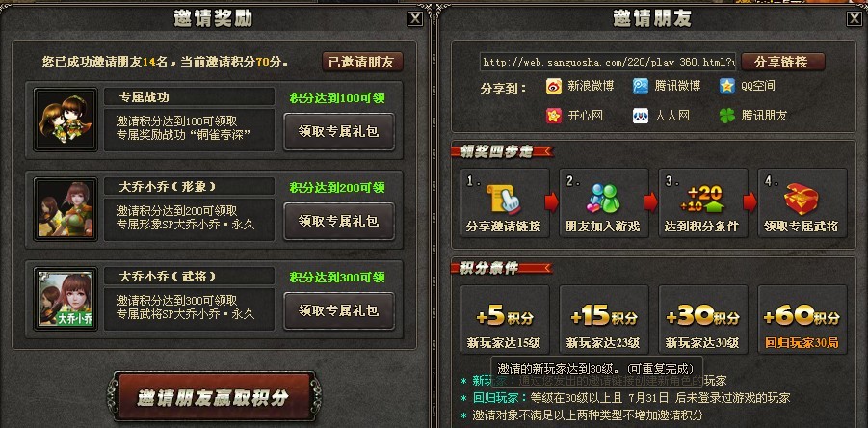Share via 腾讯朋友 clover icon
The height and width of the screenshot is (428, 868).
click(727, 116)
